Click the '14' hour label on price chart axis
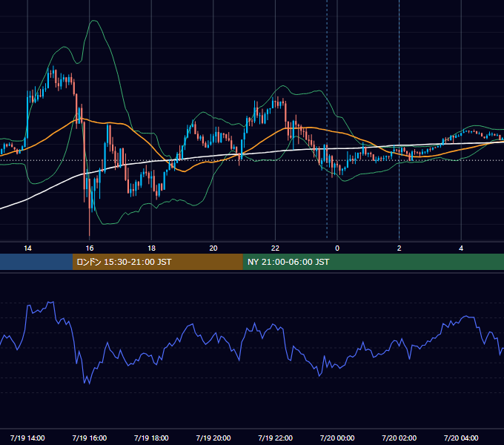The width and height of the screenshot is (504, 445). 27,248
